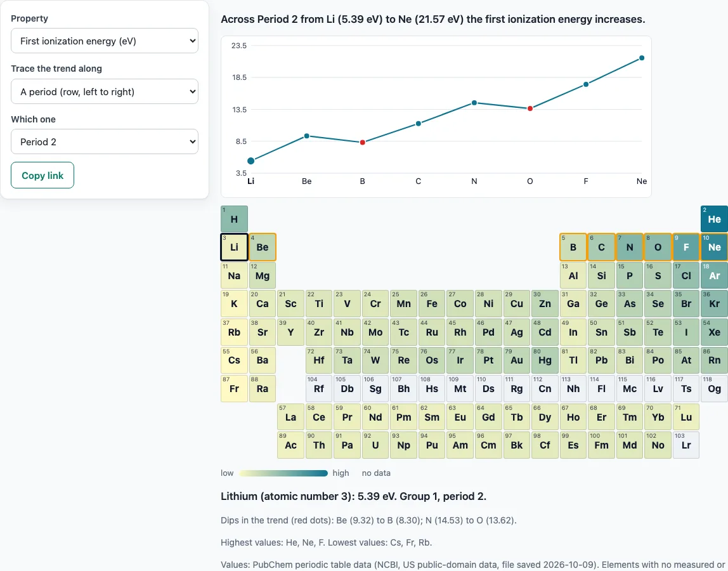Click the 'no data' legend label
Viewport: 728px width, 571px height.
click(376, 473)
